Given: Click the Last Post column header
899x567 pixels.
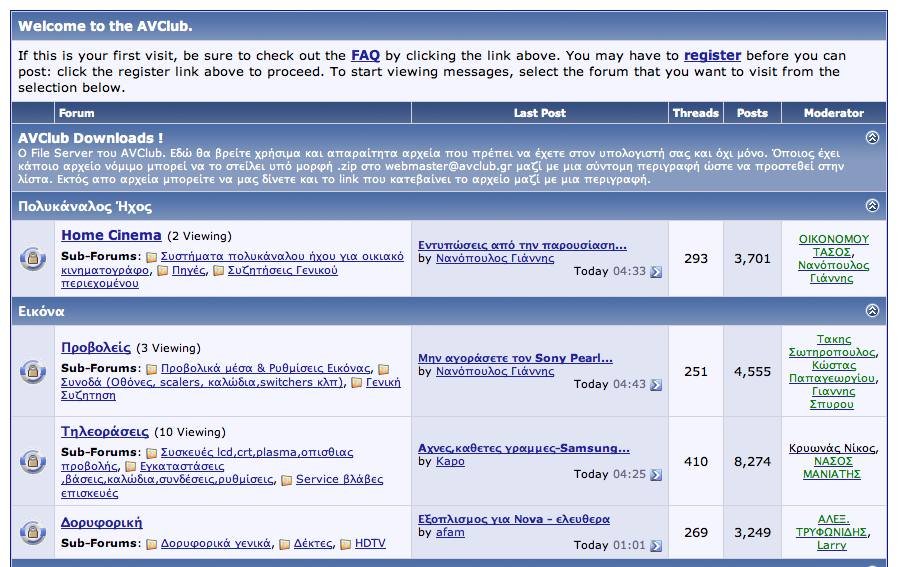Looking at the screenshot, I should pyautogui.click(x=540, y=113).
